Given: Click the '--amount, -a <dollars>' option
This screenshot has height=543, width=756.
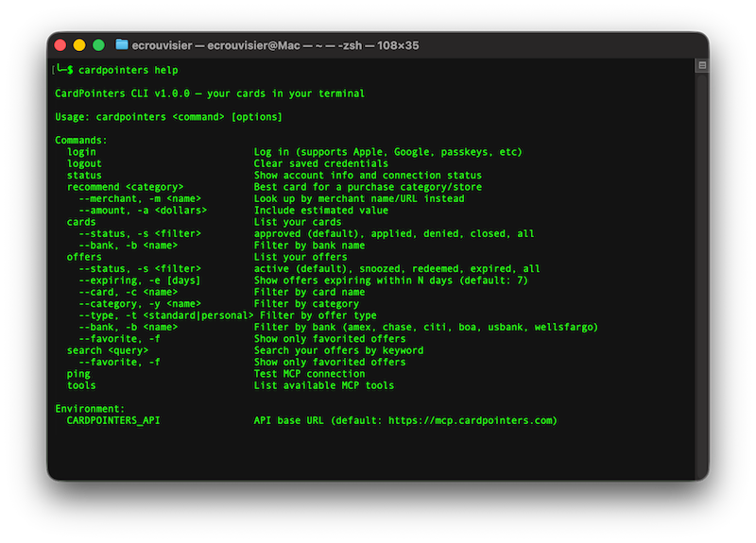Looking at the screenshot, I should 143,211.
